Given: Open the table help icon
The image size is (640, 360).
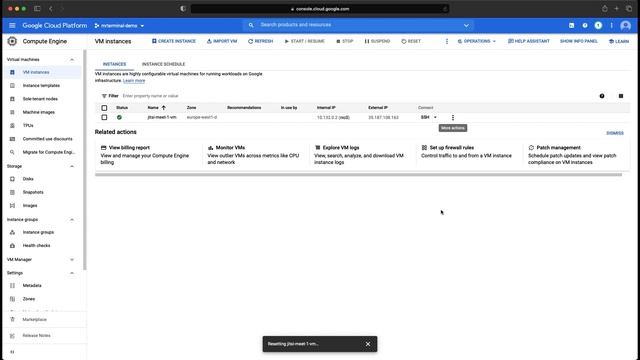Looking at the screenshot, I should 602,96.
